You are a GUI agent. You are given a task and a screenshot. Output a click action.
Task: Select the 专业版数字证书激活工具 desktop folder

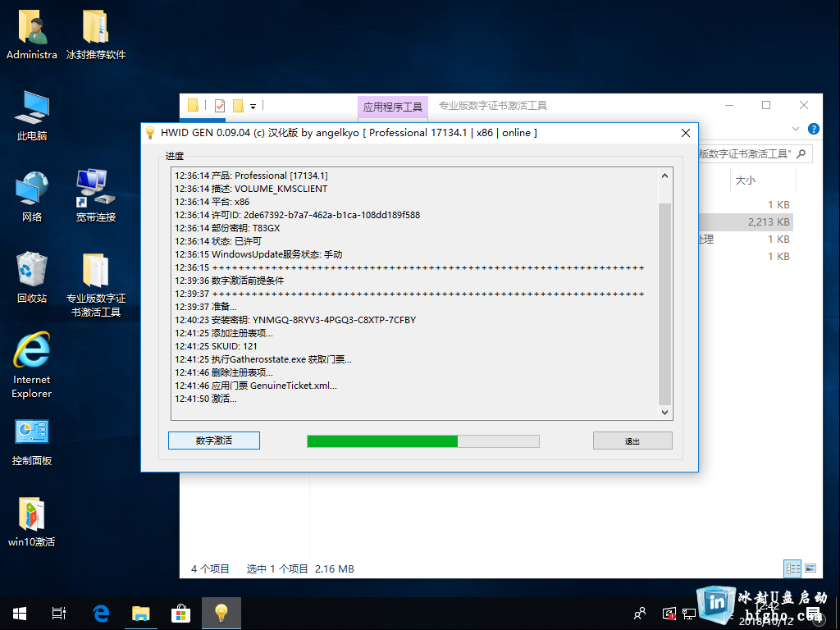pos(96,285)
